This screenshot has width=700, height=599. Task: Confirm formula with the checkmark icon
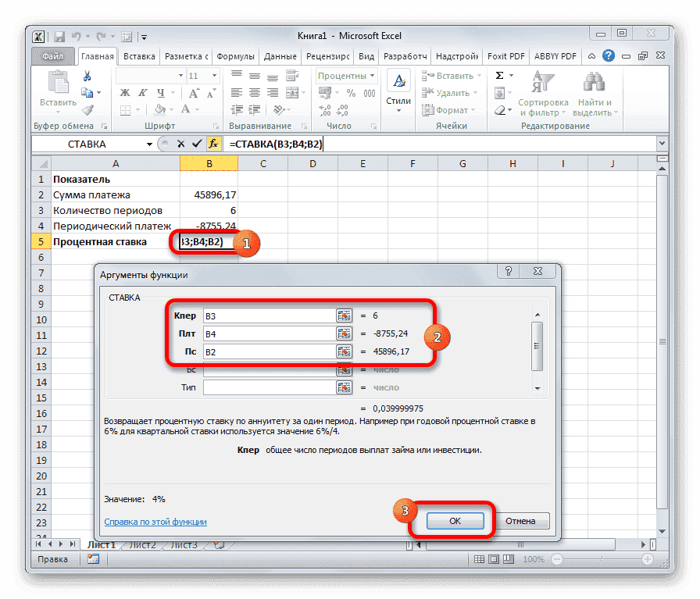click(x=198, y=144)
